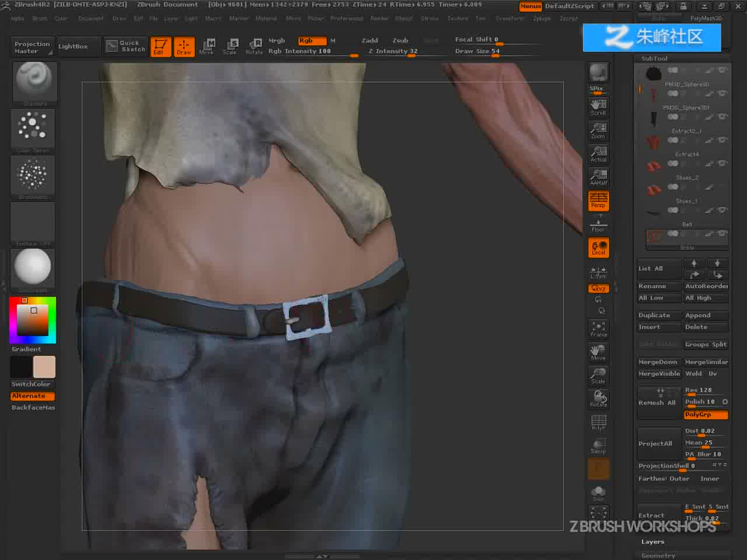Click the AAHalf view icon
747x560 pixels.
pyautogui.click(x=598, y=177)
